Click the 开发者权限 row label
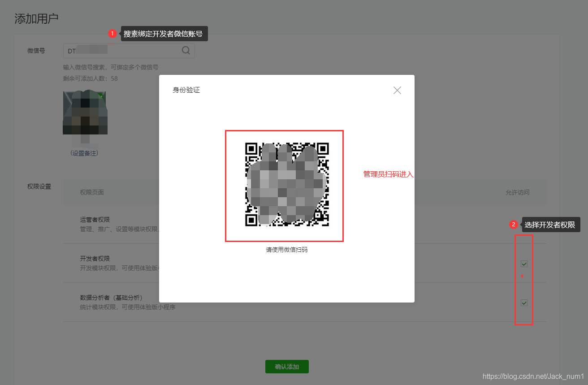The height and width of the screenshot is (385, 588). (x=95, y=259)
